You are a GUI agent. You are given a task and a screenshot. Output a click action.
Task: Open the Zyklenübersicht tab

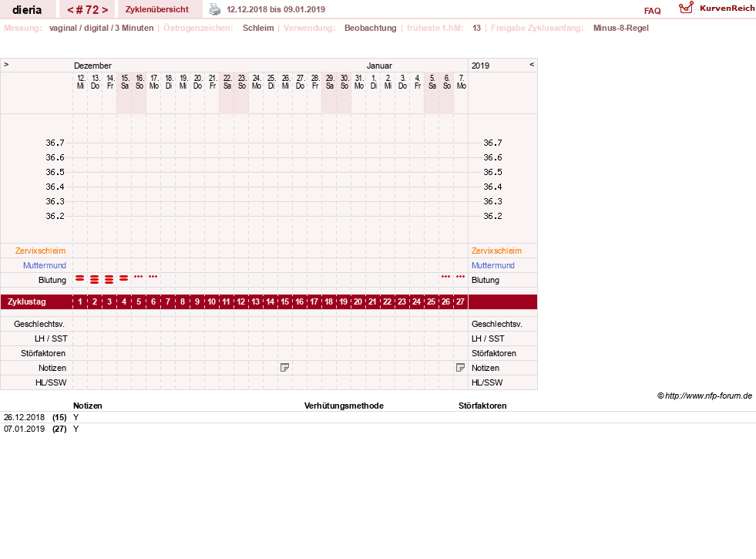click(157, 10)
